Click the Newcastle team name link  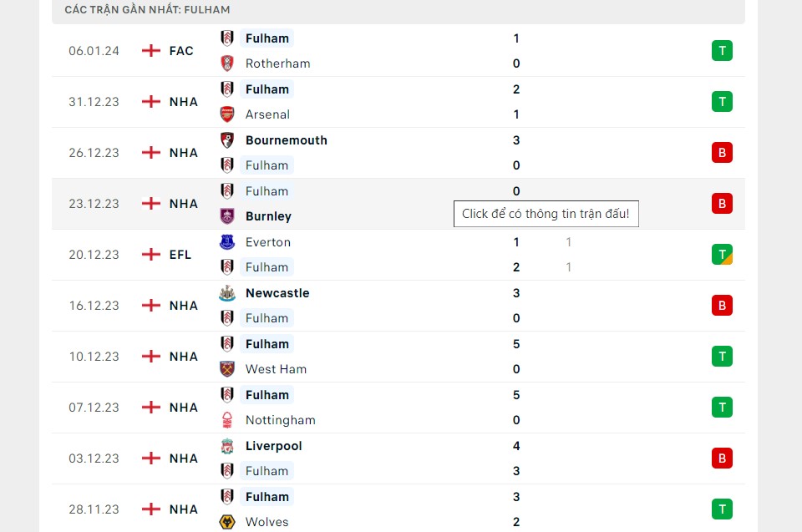pyautogui.click(x=277, y=293)
